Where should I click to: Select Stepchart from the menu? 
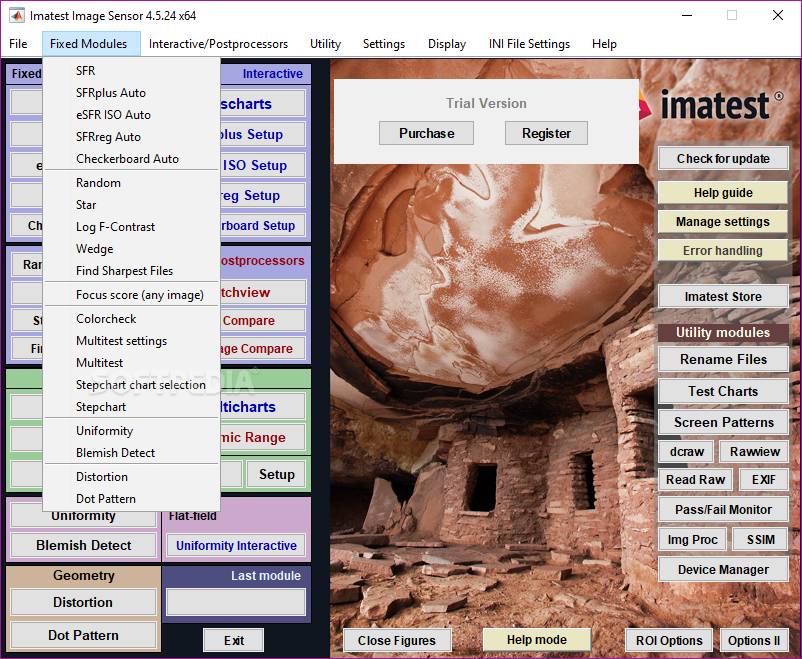click(132, 407)
